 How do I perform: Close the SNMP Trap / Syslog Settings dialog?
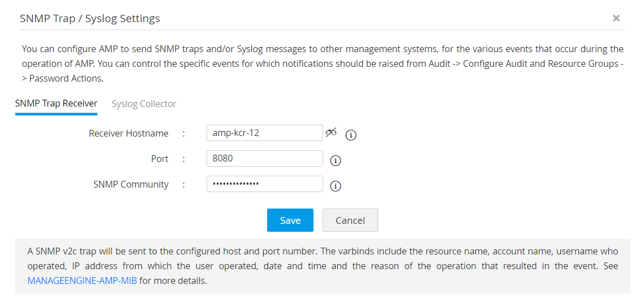616,18
